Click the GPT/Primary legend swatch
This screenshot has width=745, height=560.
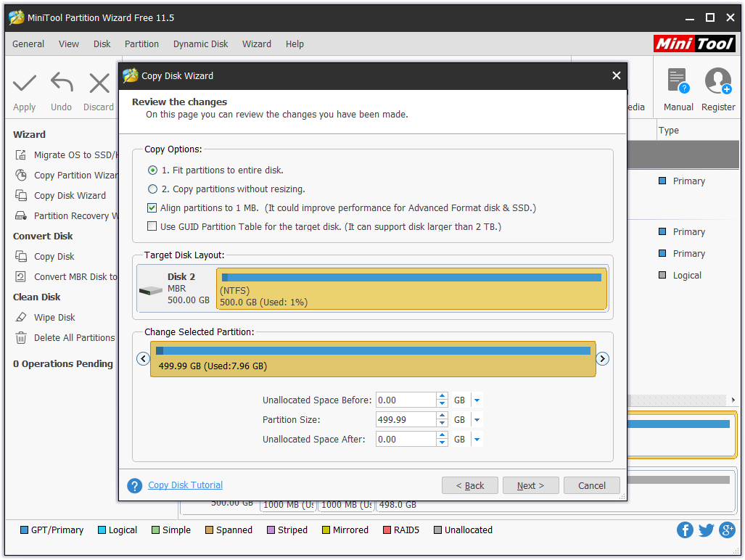(x=24, y=530)
